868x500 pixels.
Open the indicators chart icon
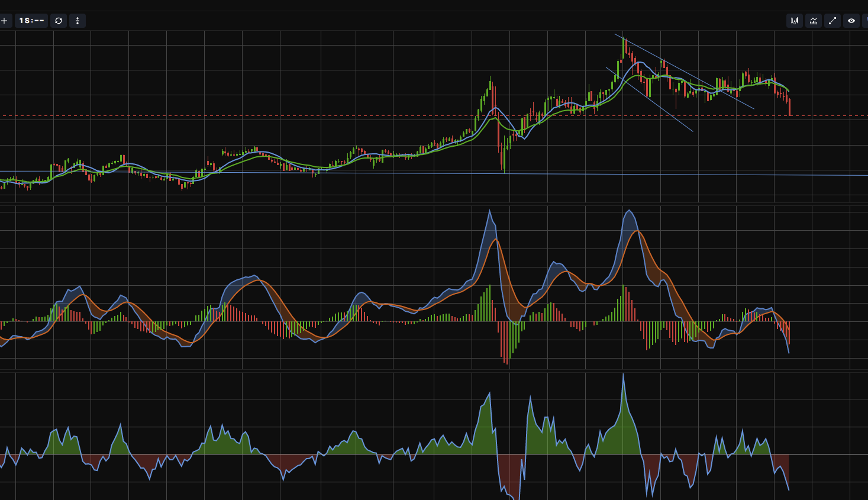click(814, 21)
